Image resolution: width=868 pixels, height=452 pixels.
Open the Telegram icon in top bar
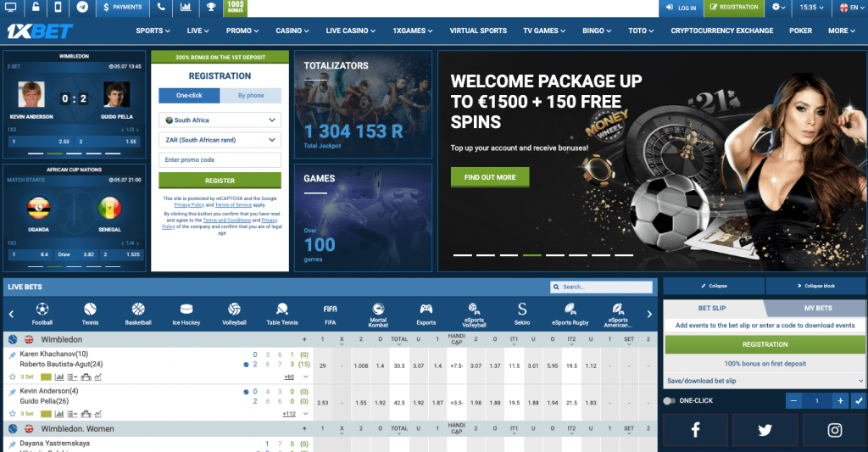pyautogui.click(x=82, y=7)
